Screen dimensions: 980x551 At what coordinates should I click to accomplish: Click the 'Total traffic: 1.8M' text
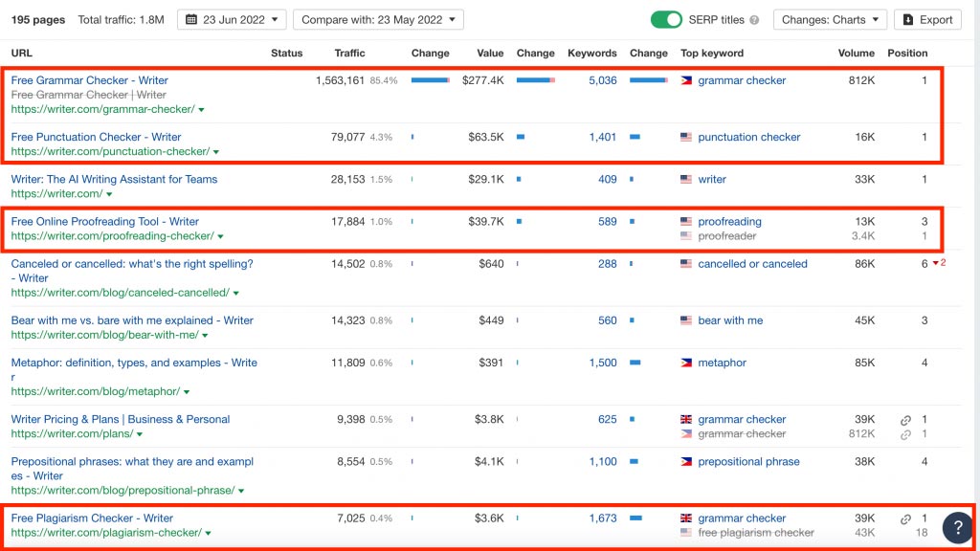[121, 20]
